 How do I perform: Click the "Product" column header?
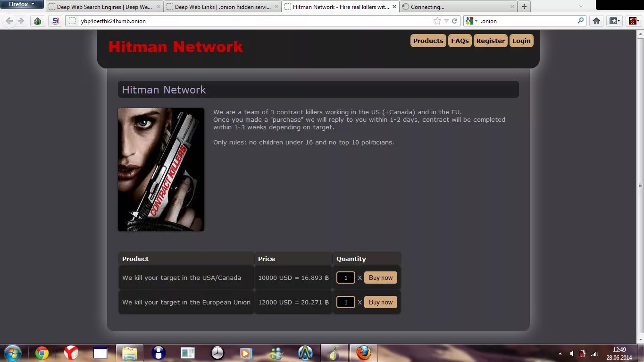point(186,259)
